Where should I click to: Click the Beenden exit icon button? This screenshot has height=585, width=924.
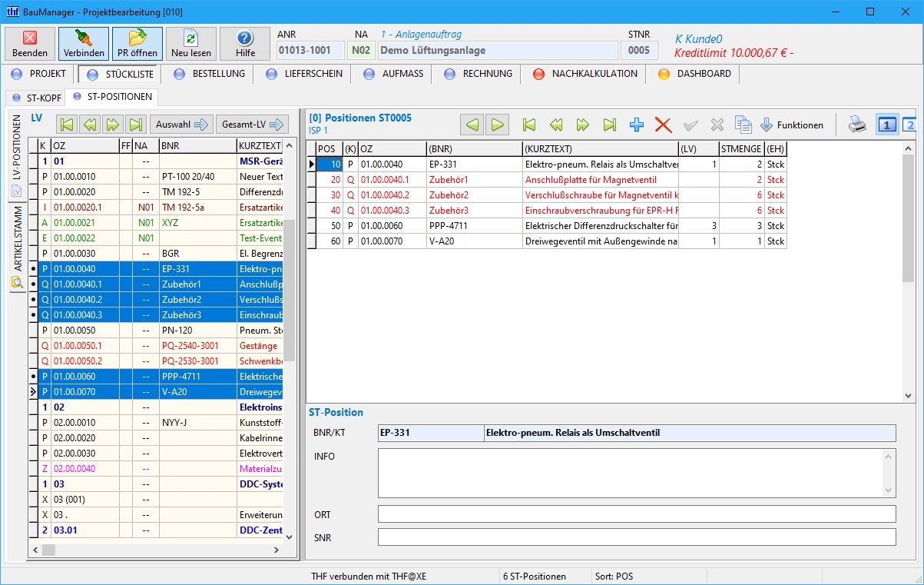[x=30, y=44]
